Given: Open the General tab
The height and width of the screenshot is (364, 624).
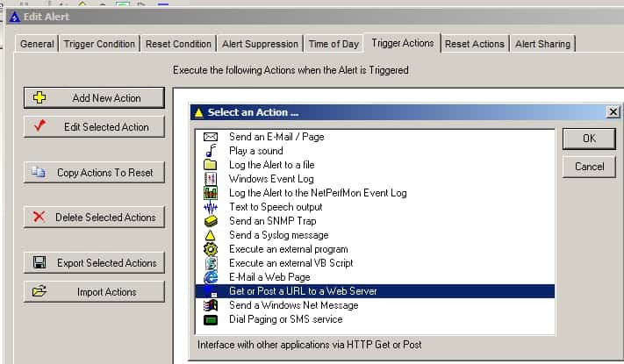Looking at the screenshot, I should coord(37,44).
